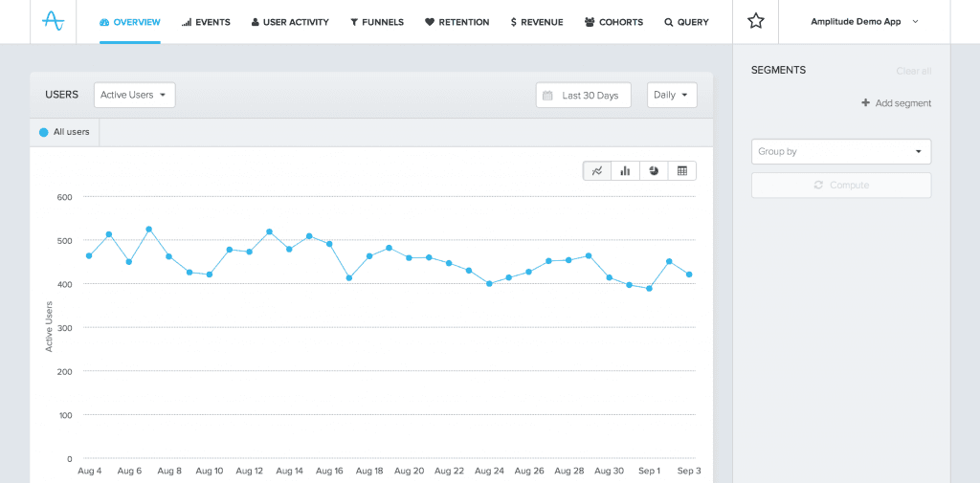Open the Funnels tab
The height and width of the screenshot is (483, 980).
[x=376, y=22]
